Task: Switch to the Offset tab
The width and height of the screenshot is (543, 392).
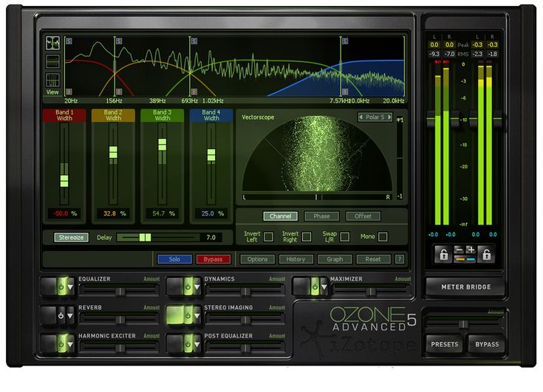Action: 363,216
